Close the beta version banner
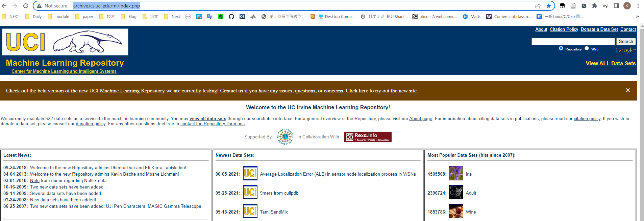 (628, 90)
